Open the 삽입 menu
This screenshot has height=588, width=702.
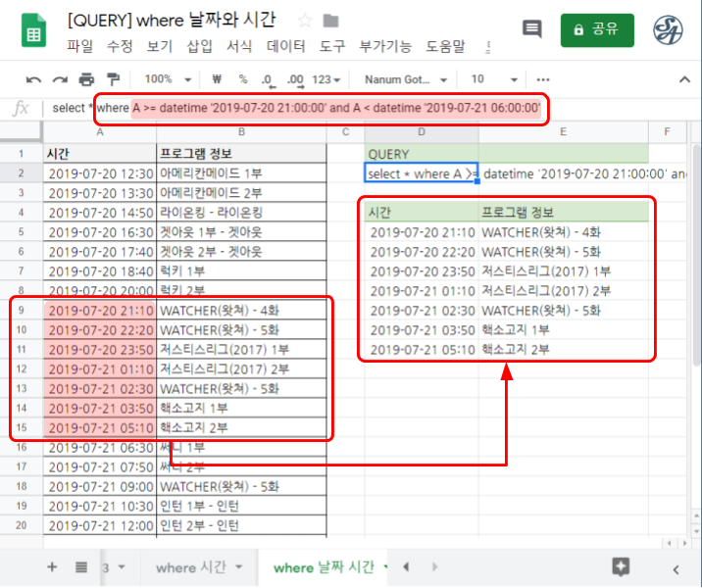pyautogui.click(x=199, y=46)
